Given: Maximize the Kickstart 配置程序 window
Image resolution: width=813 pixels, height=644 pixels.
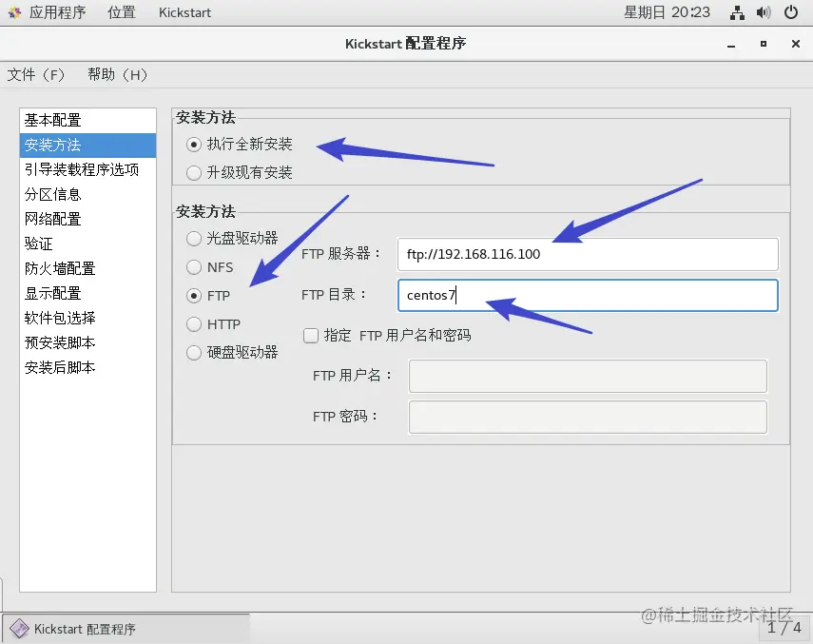Looking at the screenshot, I should point(764,44).
